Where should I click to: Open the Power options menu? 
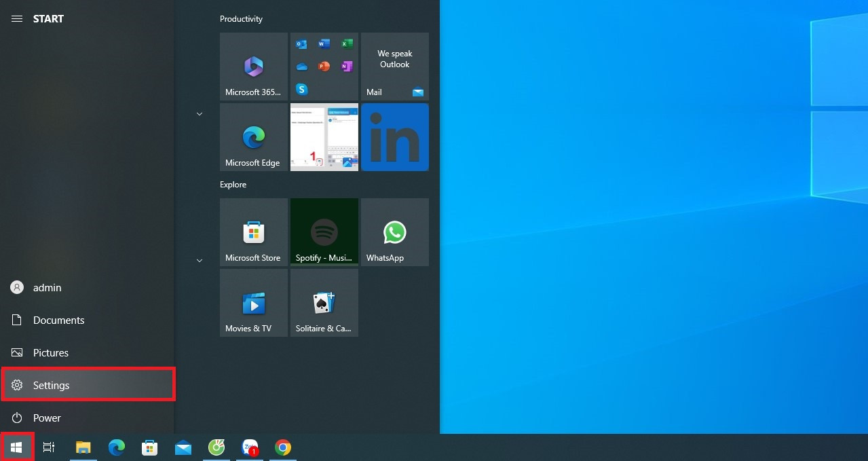(87, 418)
